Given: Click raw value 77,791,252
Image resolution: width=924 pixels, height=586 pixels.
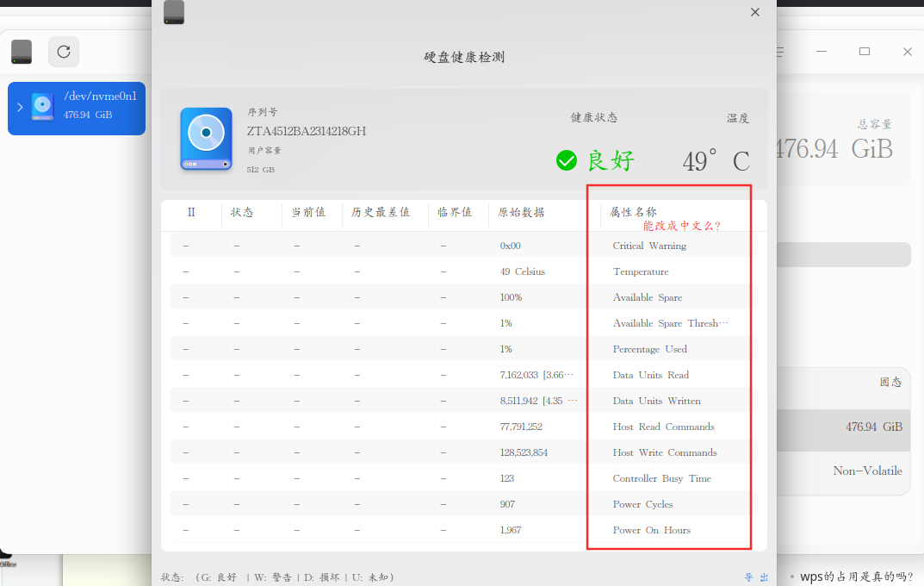Looking at the screenshot, I should point(521,427).
